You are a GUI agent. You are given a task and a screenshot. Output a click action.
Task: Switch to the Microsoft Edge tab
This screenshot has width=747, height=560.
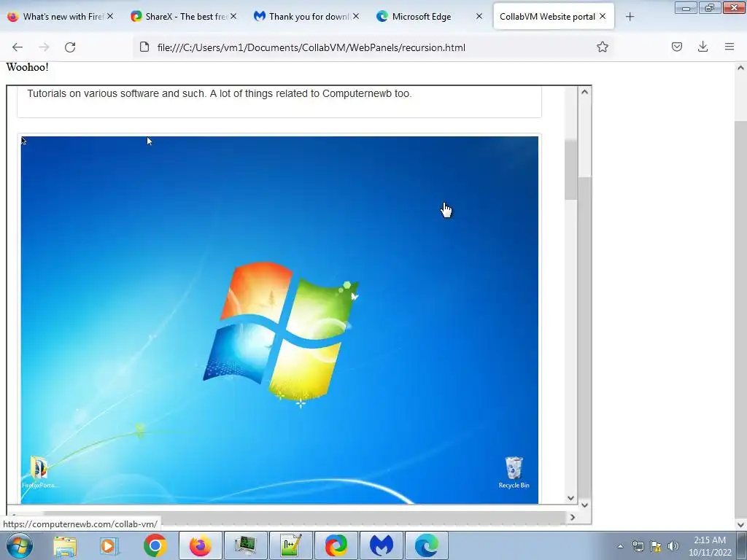click(430, 17)
